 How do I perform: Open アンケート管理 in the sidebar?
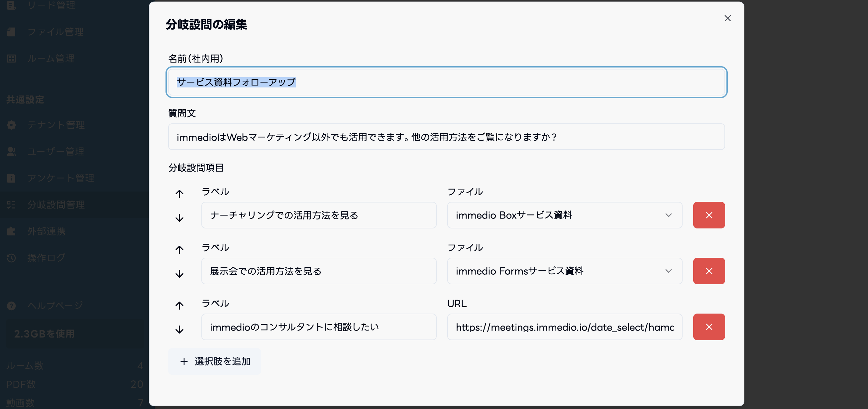pos(61,178)
